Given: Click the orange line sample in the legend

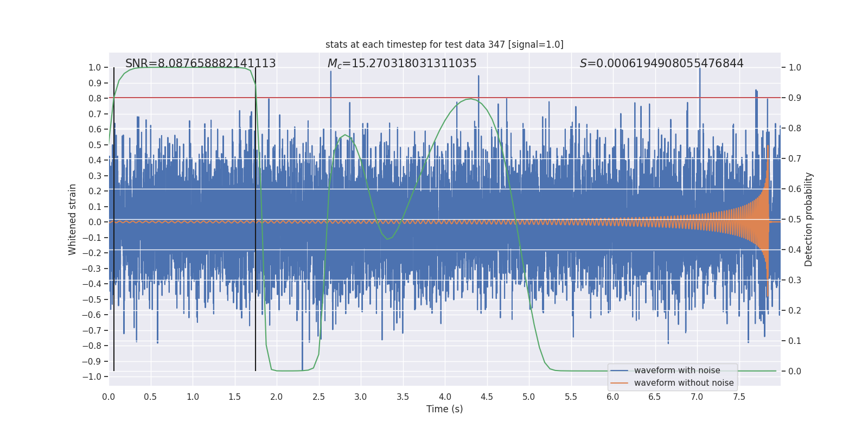Looking at the screenshot, I should click(619, 383).
